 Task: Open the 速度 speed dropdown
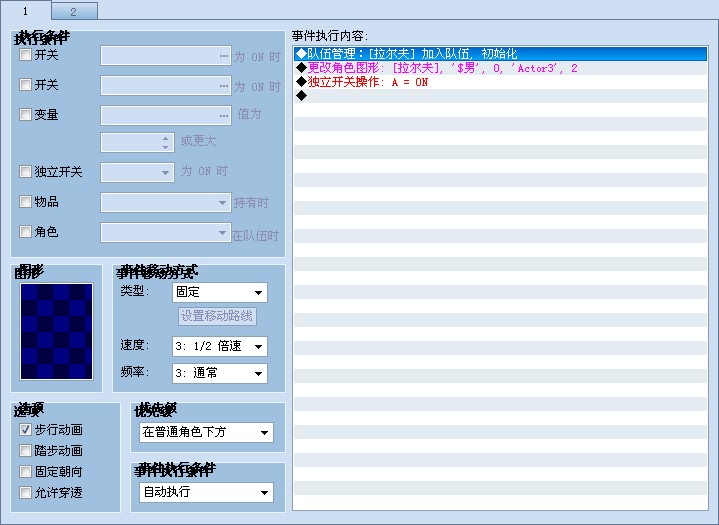[220, 346]
